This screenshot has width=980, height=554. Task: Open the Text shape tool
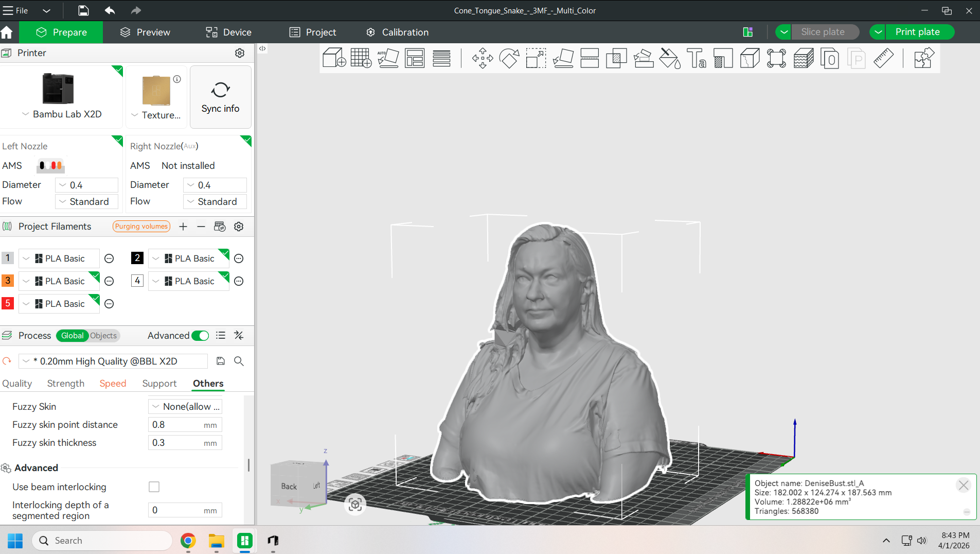pyautogui.click(x=696, y=58)
